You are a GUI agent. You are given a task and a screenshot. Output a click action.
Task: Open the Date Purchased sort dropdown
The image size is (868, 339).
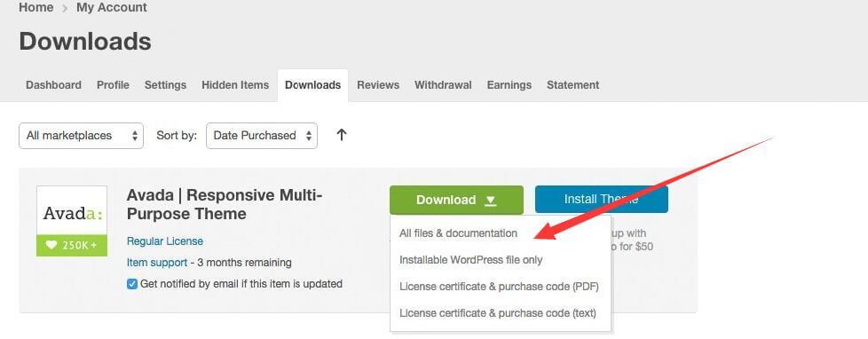coord(262,136)
